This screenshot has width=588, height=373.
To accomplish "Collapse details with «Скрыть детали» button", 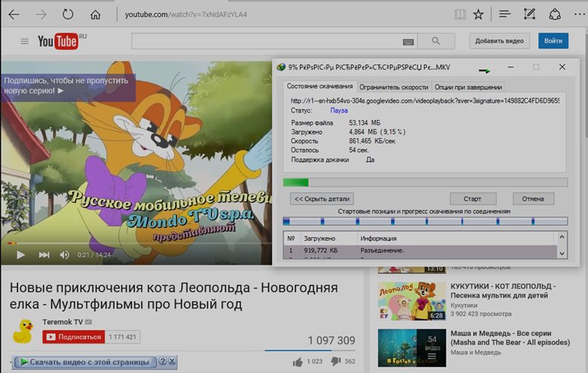I will pyautogui.click(x=321, y=199).
